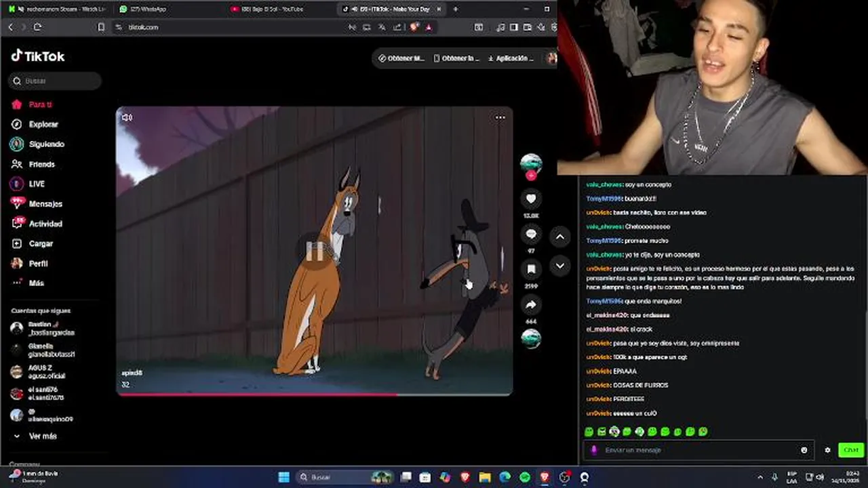Open Brave Rewards triangle icon
The image size is (868, 488).
tap(429, 27)
